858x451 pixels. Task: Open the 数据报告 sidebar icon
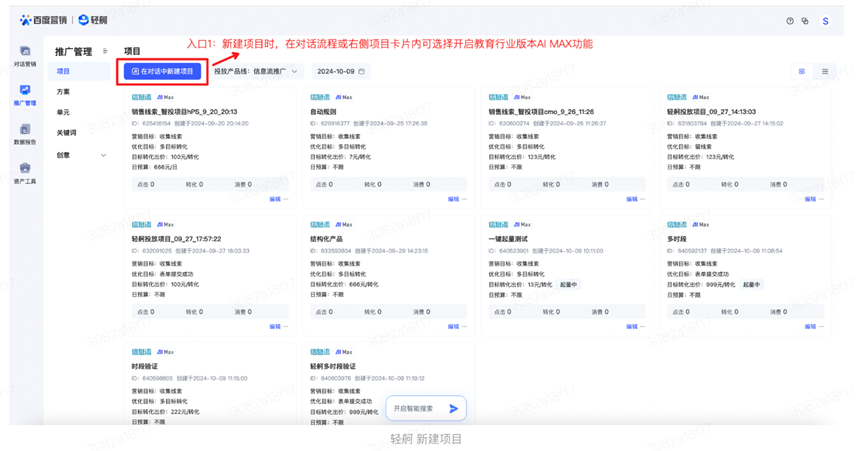24,134
